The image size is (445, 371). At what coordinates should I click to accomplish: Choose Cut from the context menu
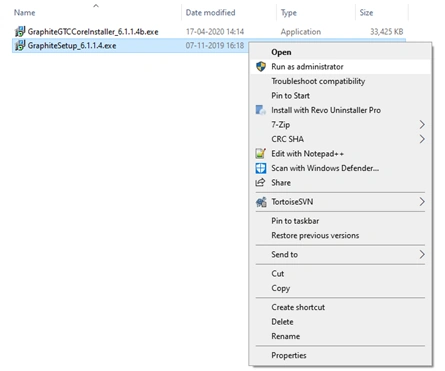pos(340,273)
